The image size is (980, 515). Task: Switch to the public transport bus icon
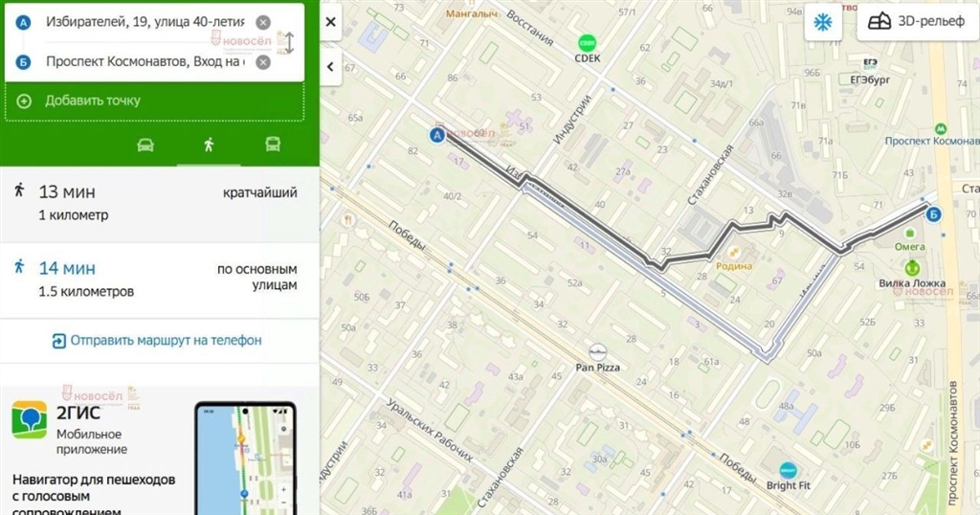point(273,145)
